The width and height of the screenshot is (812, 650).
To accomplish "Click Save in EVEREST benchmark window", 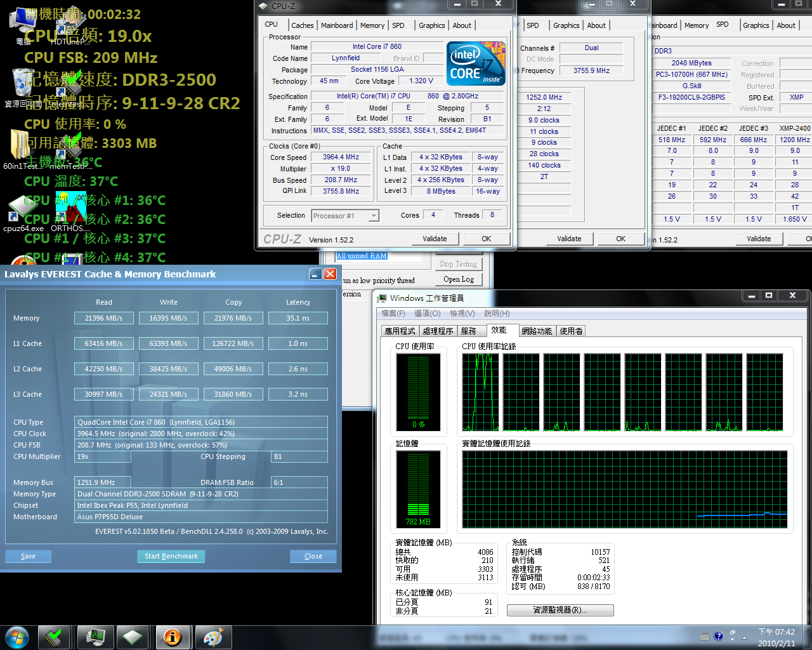I will tap(29, 556).
